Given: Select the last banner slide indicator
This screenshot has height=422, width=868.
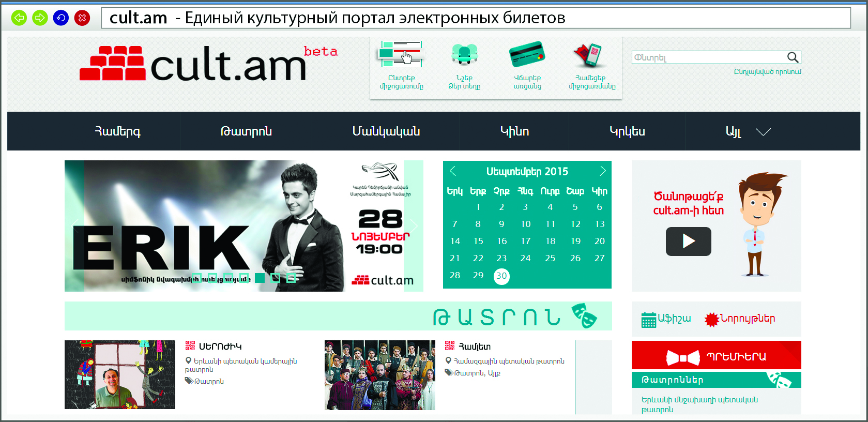Looking at the screenshot, I should click(291, 278).
